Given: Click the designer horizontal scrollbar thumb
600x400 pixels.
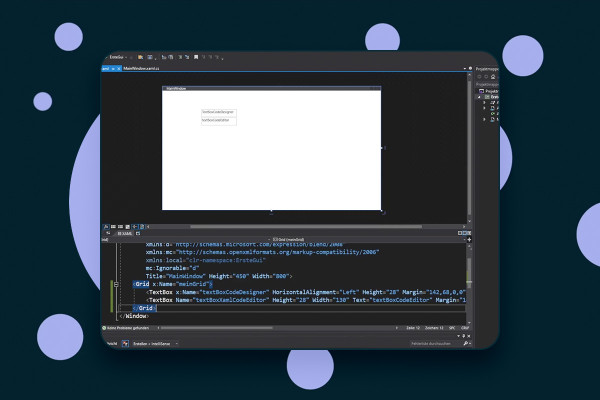Looking at the screenshot, I should click(306, 227).
